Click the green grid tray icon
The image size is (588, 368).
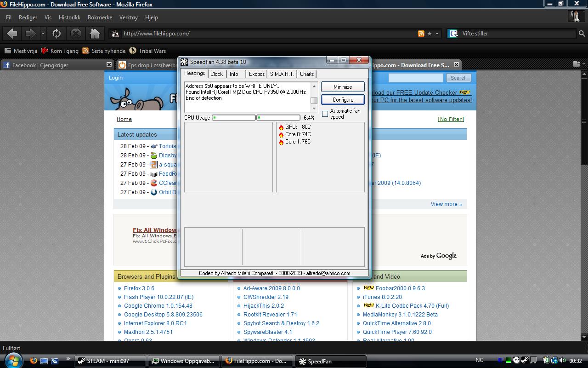[x=509, y=360]
